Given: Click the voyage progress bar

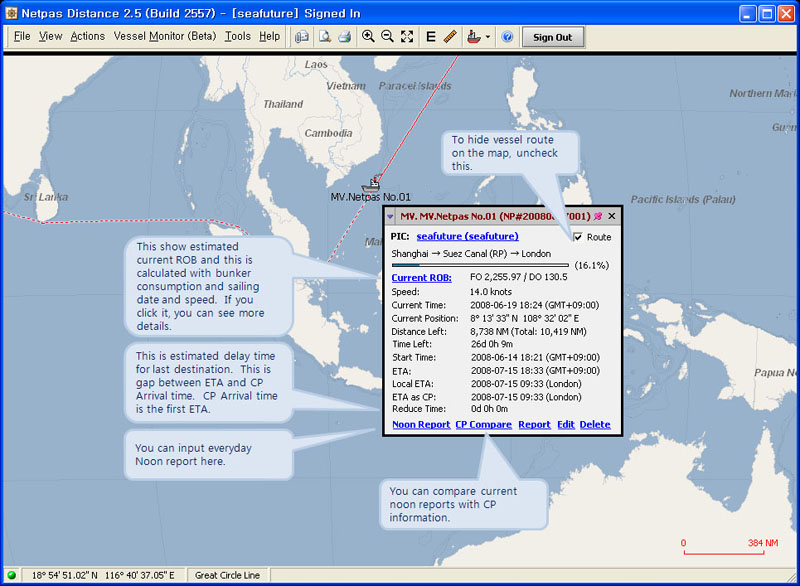Looking at the screenshot, I should point(480,265).
